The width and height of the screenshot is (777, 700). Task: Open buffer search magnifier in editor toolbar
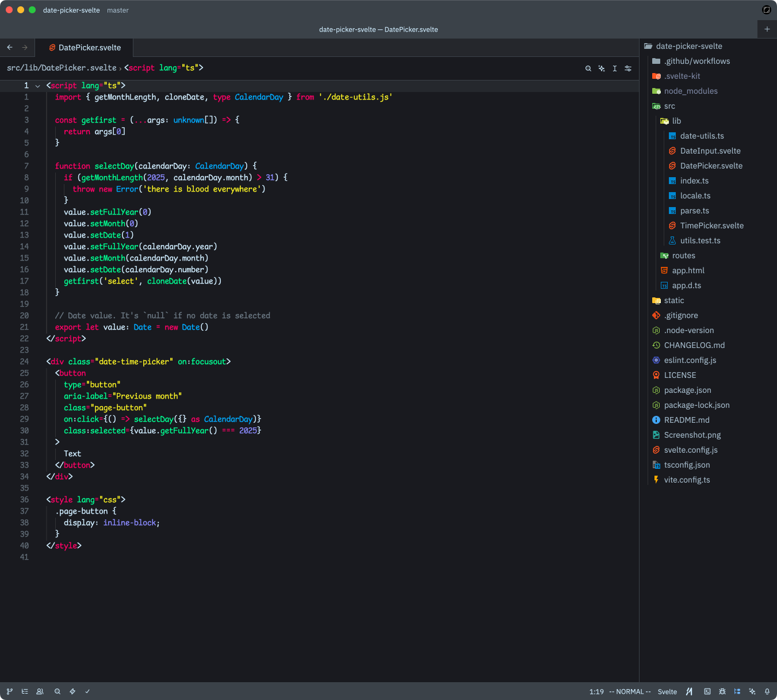click(x=588, y=68)
